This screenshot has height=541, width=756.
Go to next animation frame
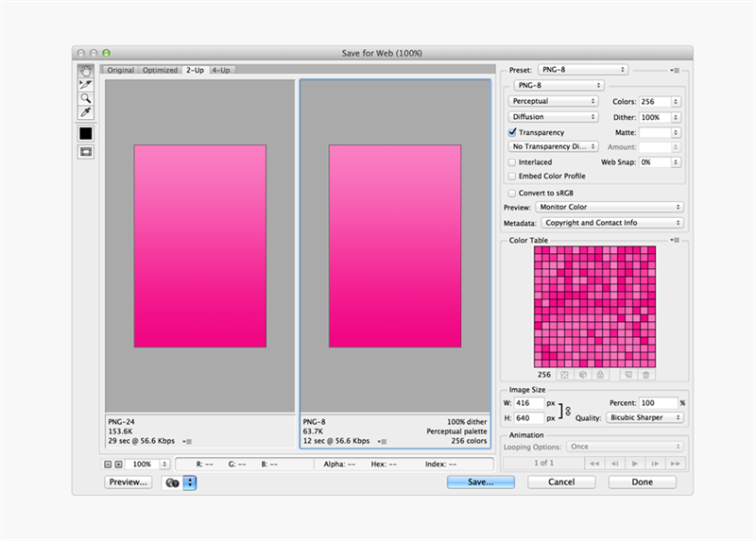coord(655,464)
